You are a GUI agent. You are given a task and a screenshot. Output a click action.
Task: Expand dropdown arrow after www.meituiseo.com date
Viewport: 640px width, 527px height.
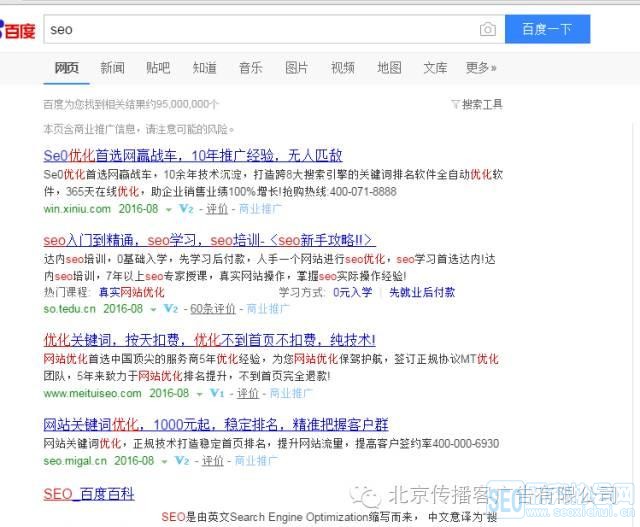coord(199,394)
